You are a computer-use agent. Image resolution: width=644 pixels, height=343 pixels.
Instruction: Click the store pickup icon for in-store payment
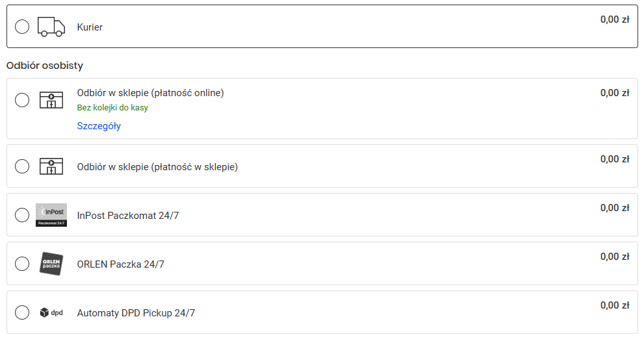(51, 166)
